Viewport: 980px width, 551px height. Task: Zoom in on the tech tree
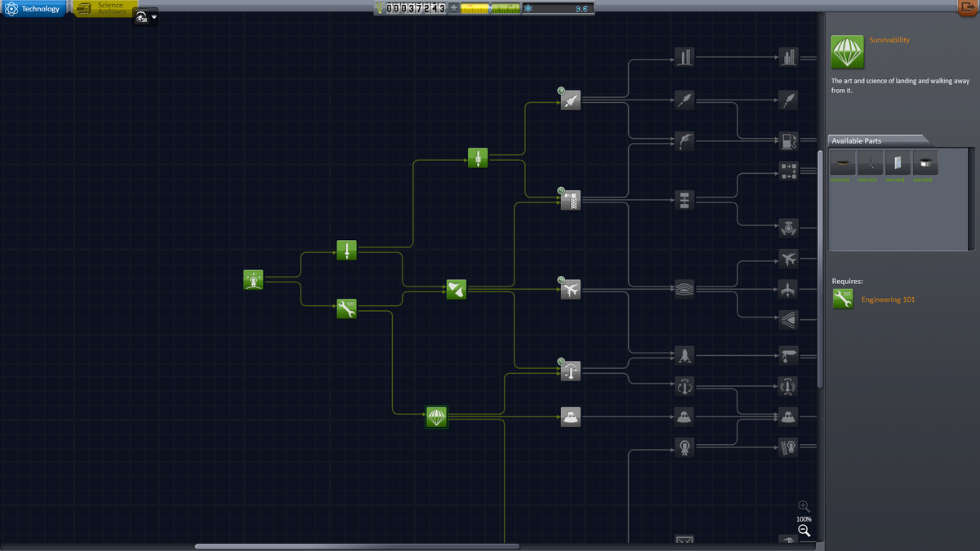point(804,506)
